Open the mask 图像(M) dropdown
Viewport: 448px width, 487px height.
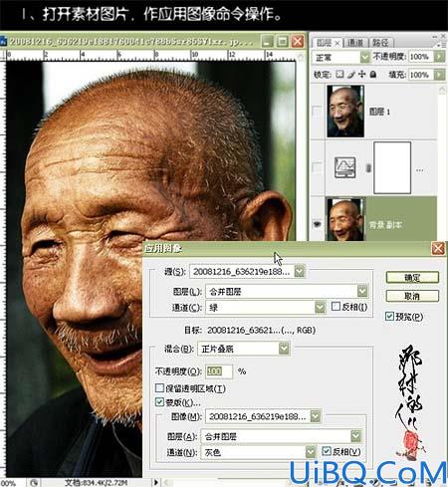(316, 416)
